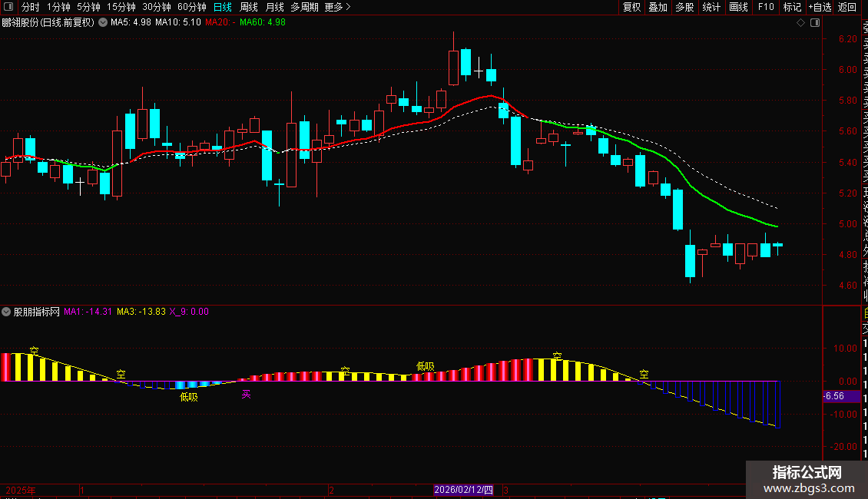The image size is (868, 499).
Task: Click the 鹏翎股份(日线.前复权) chart title
Action: coord(48,23)
